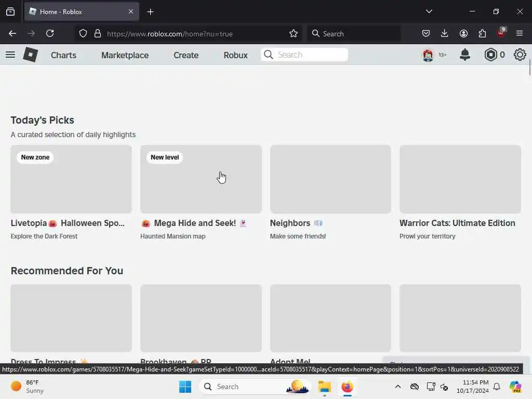This screenshot has width=532, height=399.
Task: Select the Home - Roblox tab
Action: (x=82, y=11)
